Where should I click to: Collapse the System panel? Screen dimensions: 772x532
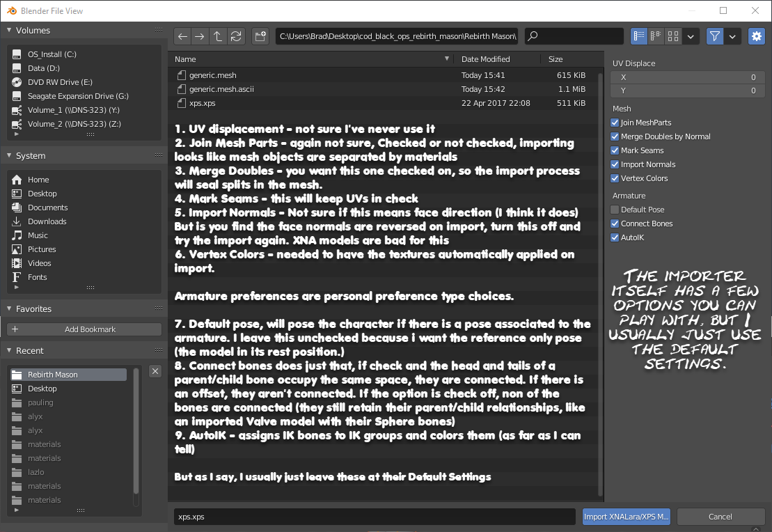point(9,155)
